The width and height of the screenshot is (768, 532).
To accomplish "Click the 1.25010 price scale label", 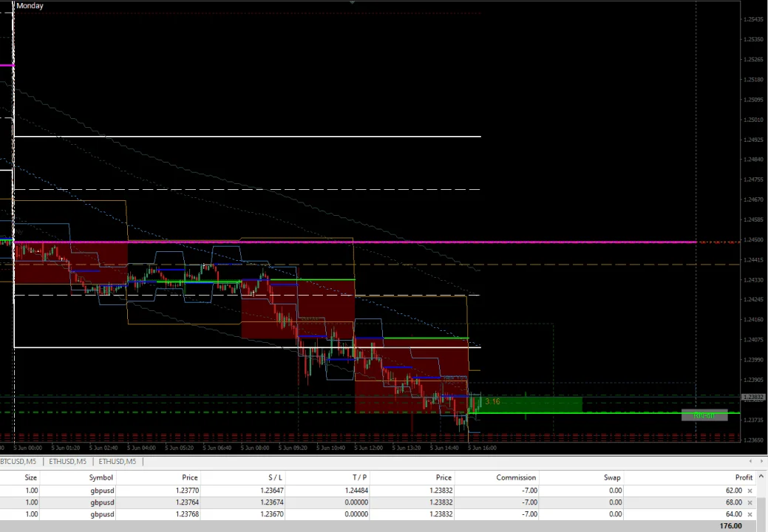I will (753, 120).
